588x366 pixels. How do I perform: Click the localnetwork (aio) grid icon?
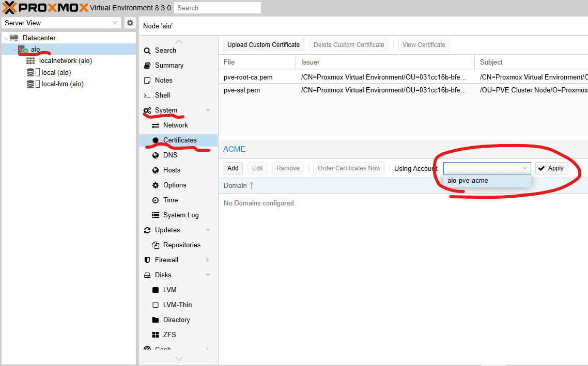point(30,61)
